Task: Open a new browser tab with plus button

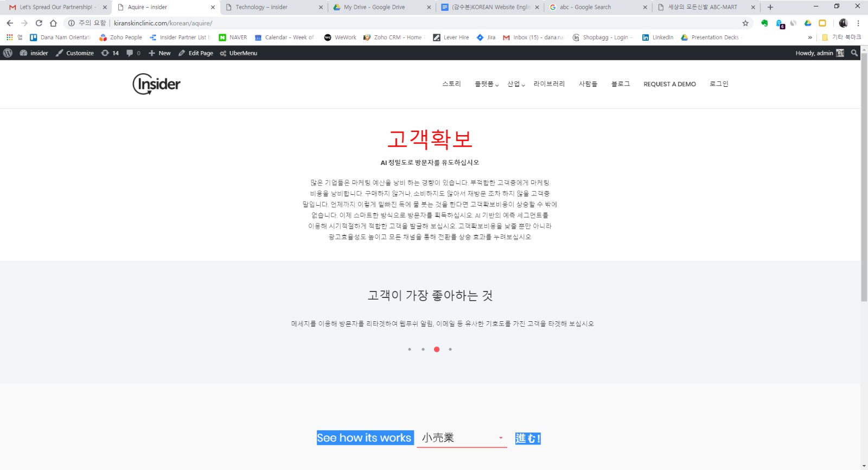Action: [x=770, y=7]
